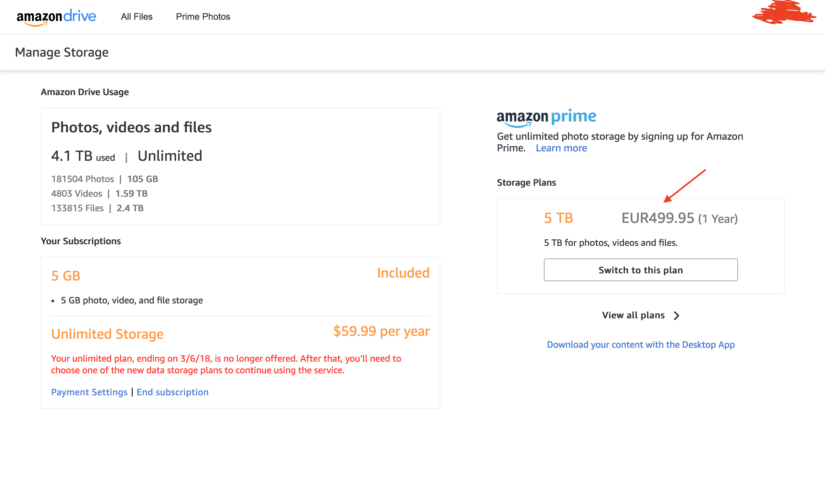Click the EUR499.95 plan price
Viewport: 825px width, 504px height.
click(x=658, y=218)
